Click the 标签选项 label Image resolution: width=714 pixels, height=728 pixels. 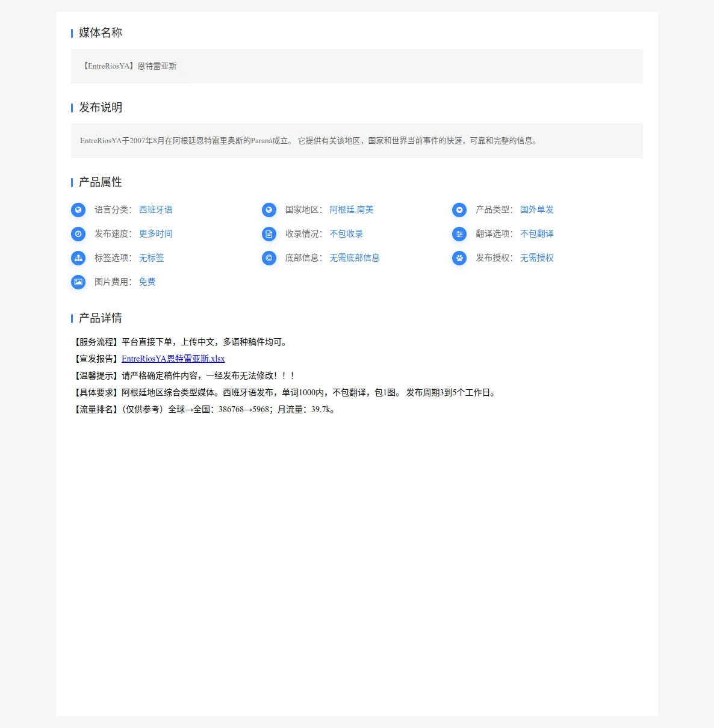click(x=113, y=258)
